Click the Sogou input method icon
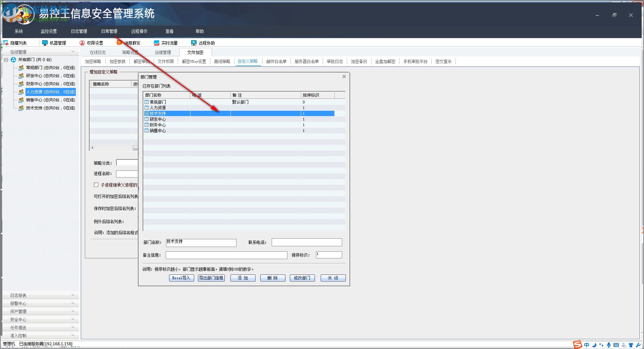Screen dimensions: 644x349 coord(577,345)
